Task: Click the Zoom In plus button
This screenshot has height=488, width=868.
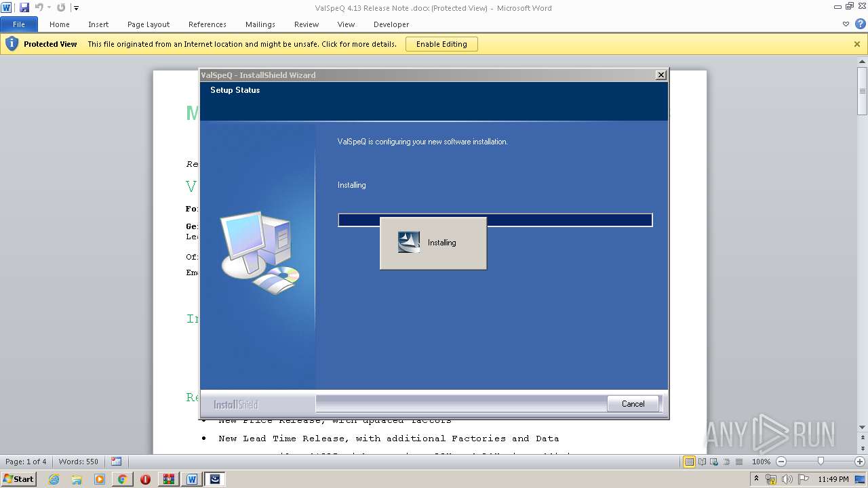Action: (860, 462)
